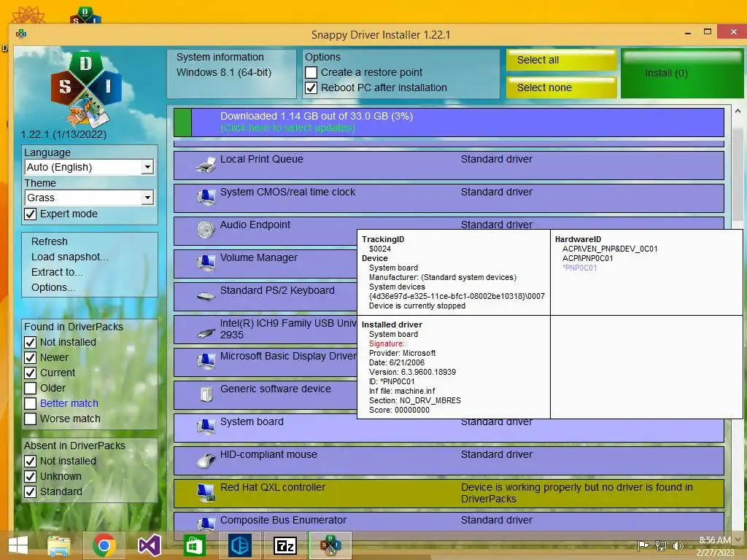Uncheck Reboot PC after installation
Viewport: 747px width, 560px height.
311,88
